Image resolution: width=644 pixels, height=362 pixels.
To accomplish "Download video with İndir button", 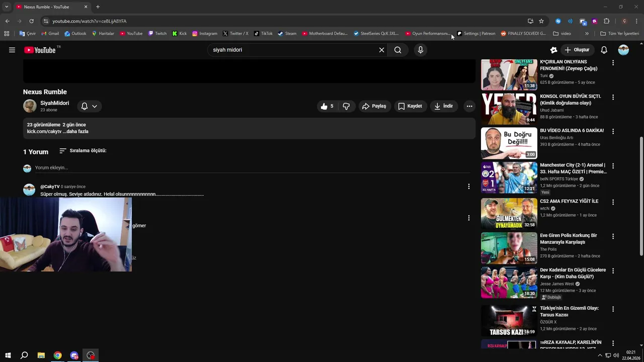I will click(444, 106).
